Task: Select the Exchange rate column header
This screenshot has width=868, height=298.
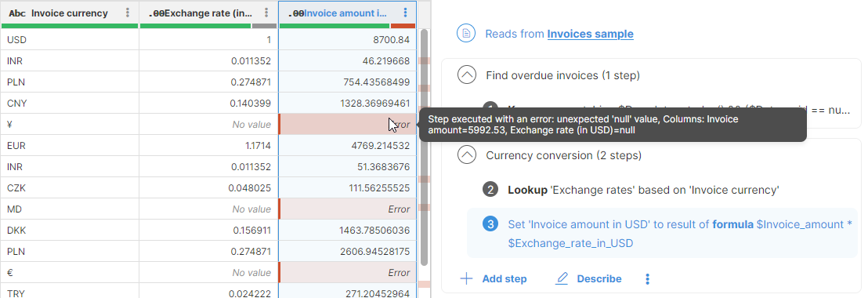Action: (208, 13)
